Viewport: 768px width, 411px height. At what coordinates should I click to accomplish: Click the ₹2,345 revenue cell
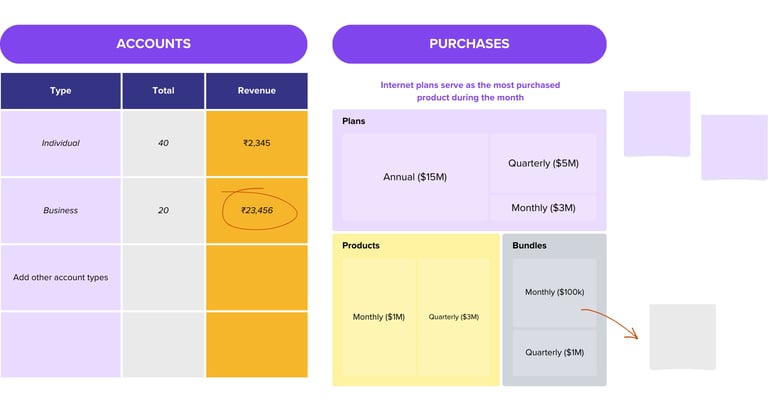pyautogui.click(x=257, y=143)
